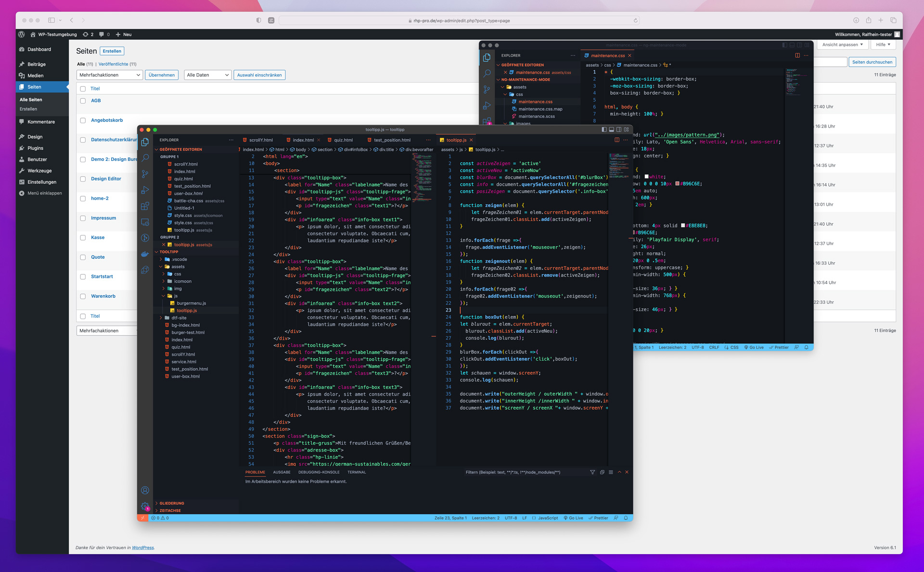Image resolution: width=924 pixels, height=572 pixels.
Task: Expand icomoon folder in tooltipp explorer
Action: 164,281
